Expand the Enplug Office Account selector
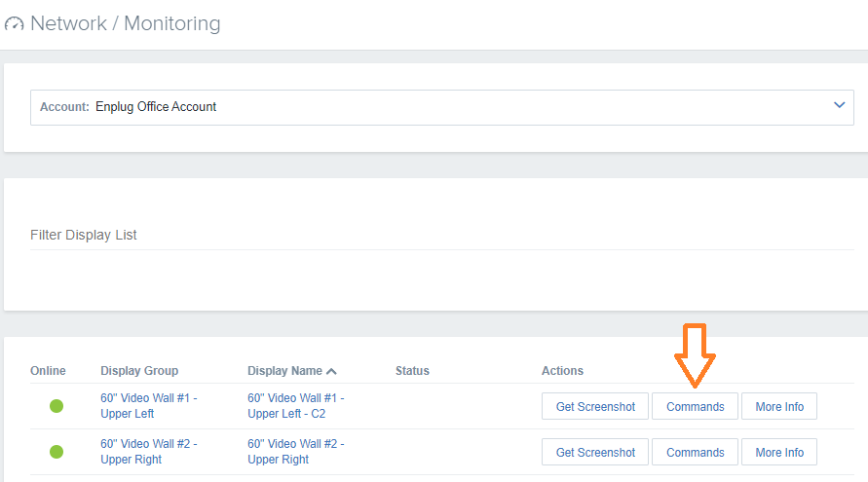Viewport: 868px width, 482px height. (x=441, y=107)
